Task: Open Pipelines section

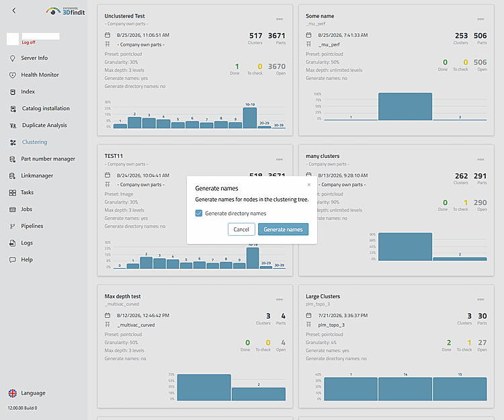Action: (32, 226)
